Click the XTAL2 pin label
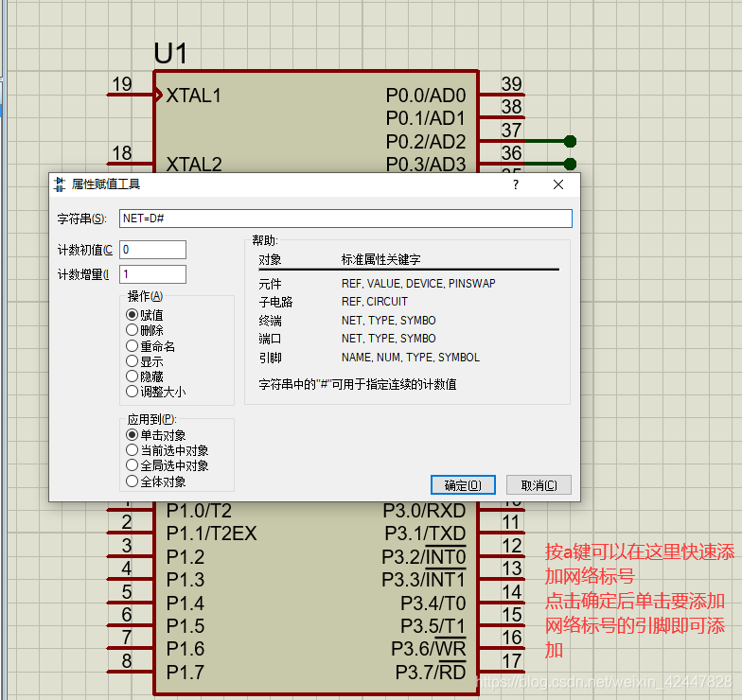Screen dimensions: 742x700 tap(194, 165)
